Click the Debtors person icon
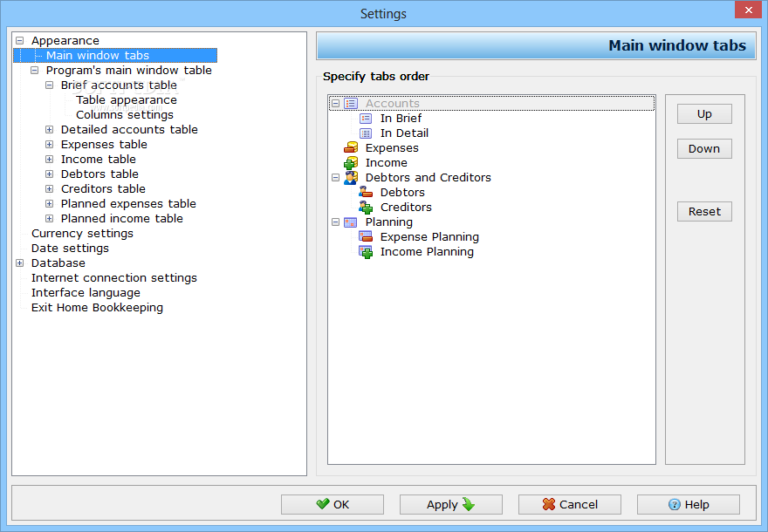Image resolution: width=768 pixels, height=532 pixels. 366,193
